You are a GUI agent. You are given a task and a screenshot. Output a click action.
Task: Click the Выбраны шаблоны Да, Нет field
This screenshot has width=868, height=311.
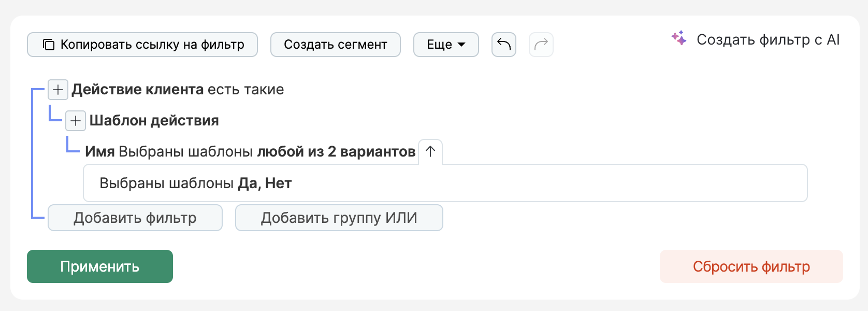coord(445,183)
